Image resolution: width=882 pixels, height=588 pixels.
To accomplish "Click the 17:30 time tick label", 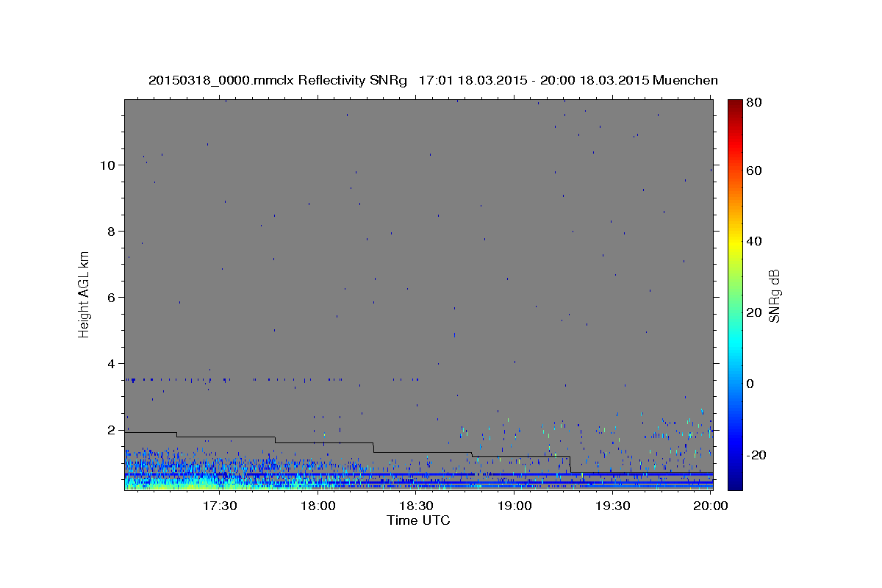I will (x=220, y=506).
